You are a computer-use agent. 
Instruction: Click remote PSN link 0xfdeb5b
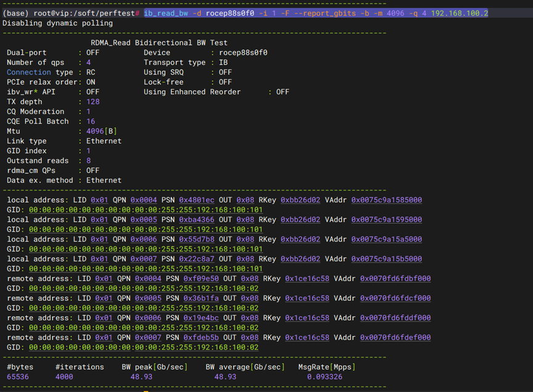coord(201,338)
